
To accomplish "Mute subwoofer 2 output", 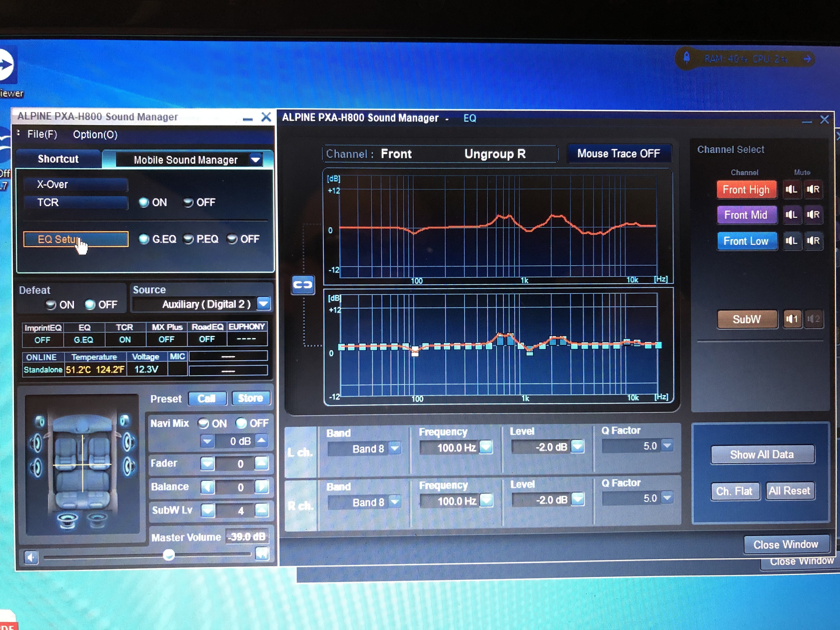I will click(x=813, y=319).
